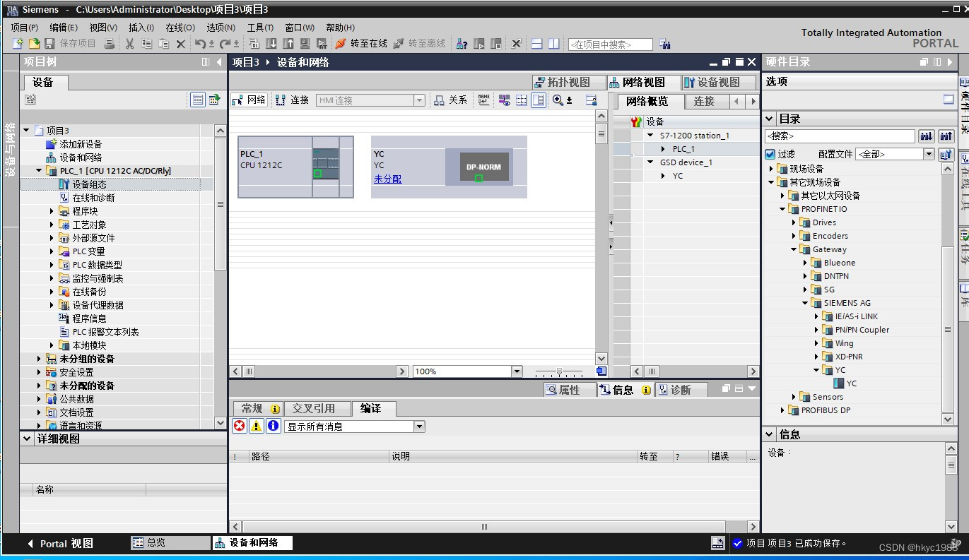Click 转至在线 go online button

[x=361, y=44]
